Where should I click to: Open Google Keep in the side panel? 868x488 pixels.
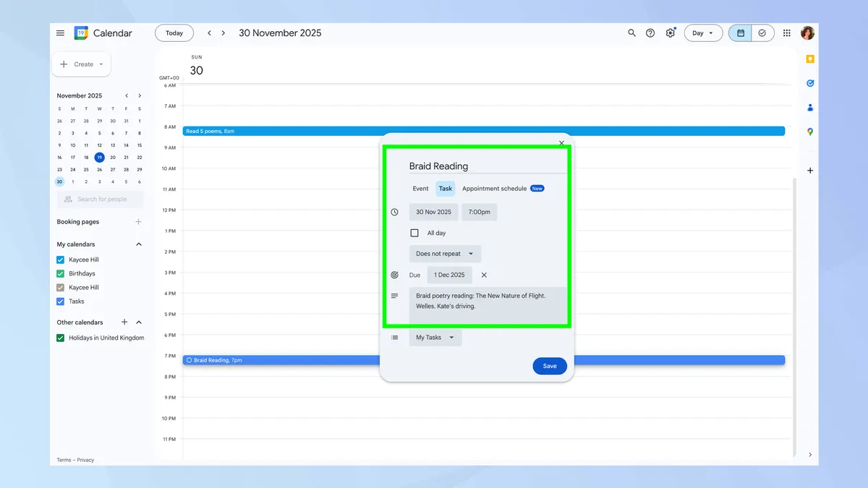tap(809, 59)
